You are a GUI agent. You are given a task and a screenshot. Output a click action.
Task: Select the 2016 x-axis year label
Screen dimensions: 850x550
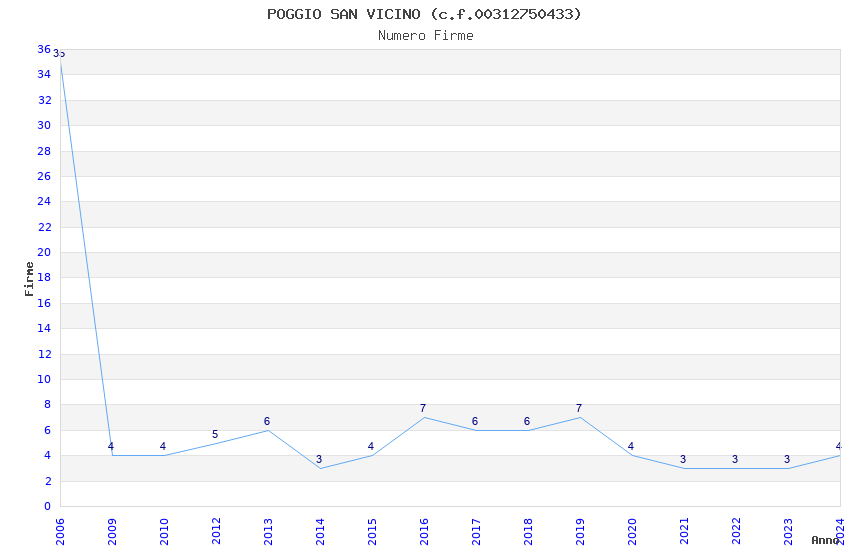click(424, 532)
